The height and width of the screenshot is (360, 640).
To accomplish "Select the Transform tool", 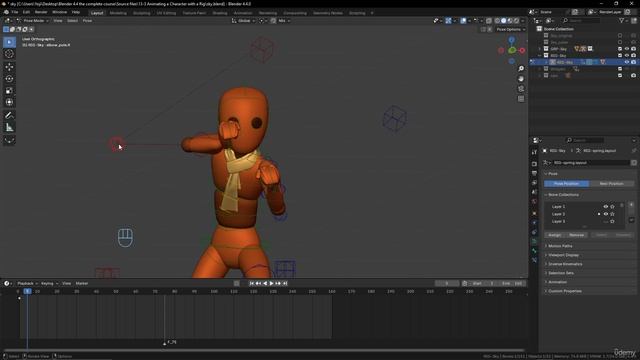I will click(9, 102).
